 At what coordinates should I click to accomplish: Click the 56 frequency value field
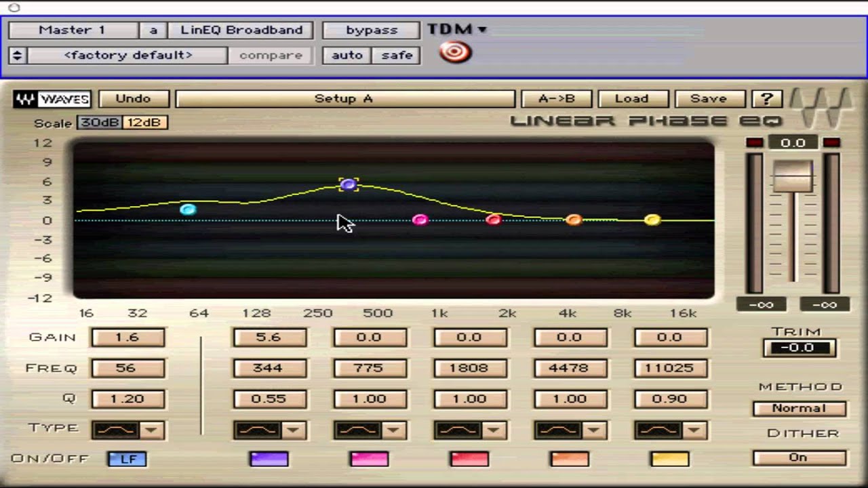click(128, 369)
